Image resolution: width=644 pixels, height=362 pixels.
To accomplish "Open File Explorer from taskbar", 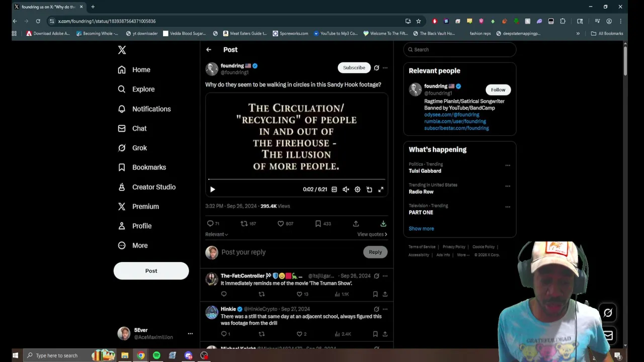I will click(x=125, y=355).
